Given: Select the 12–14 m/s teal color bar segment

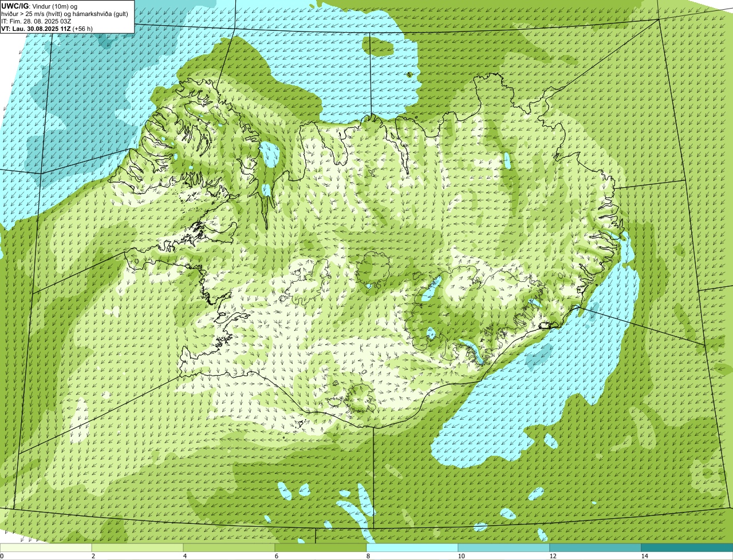Looking at the screenshot, I should click(596, 547).
